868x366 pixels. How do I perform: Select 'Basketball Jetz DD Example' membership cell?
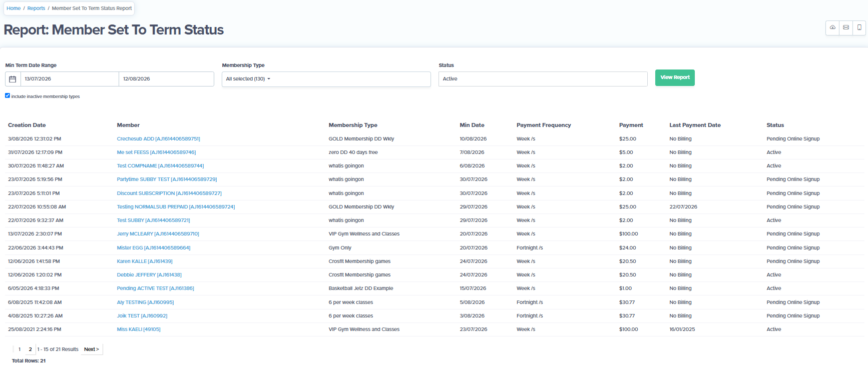tap(361, 288)
